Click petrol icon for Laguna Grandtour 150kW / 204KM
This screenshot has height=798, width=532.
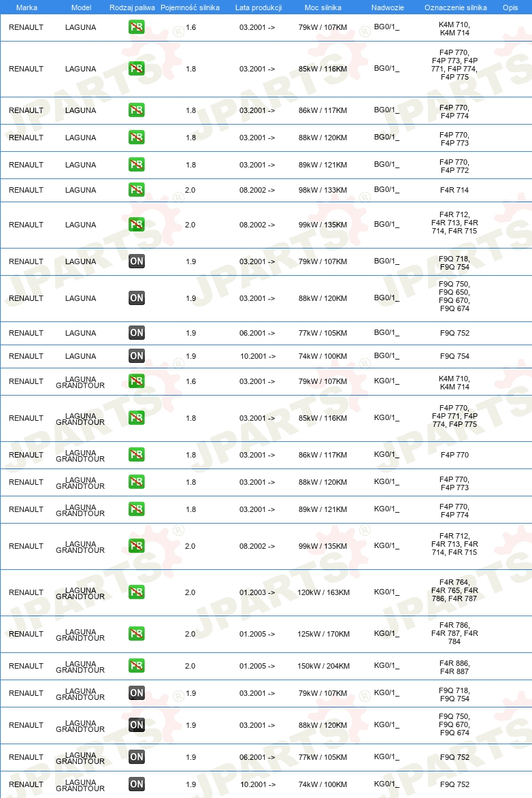[136, 666]
